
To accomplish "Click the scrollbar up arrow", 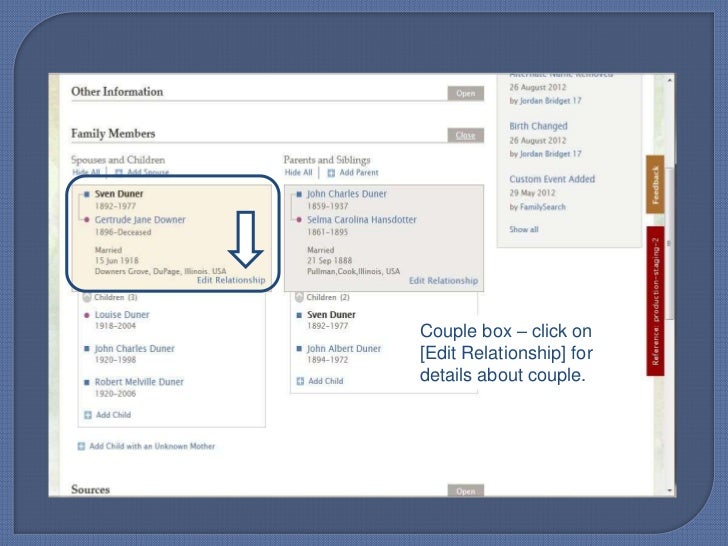I will 670,80.
